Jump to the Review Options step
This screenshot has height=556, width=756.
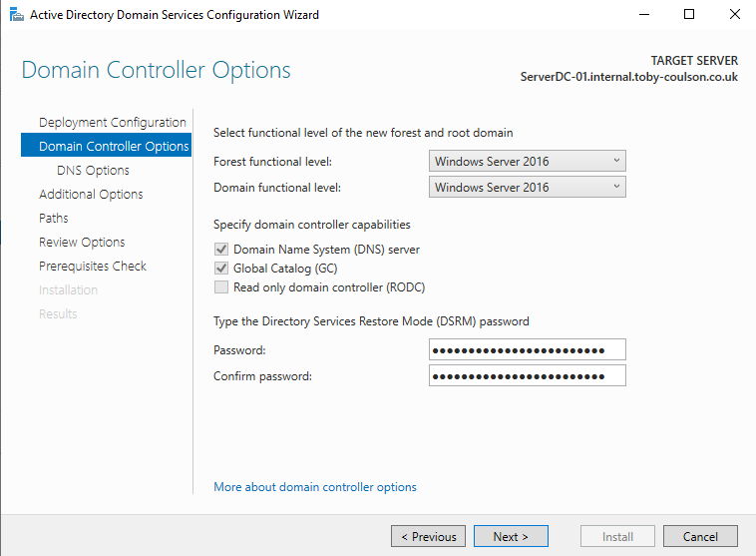coord(82,242)
